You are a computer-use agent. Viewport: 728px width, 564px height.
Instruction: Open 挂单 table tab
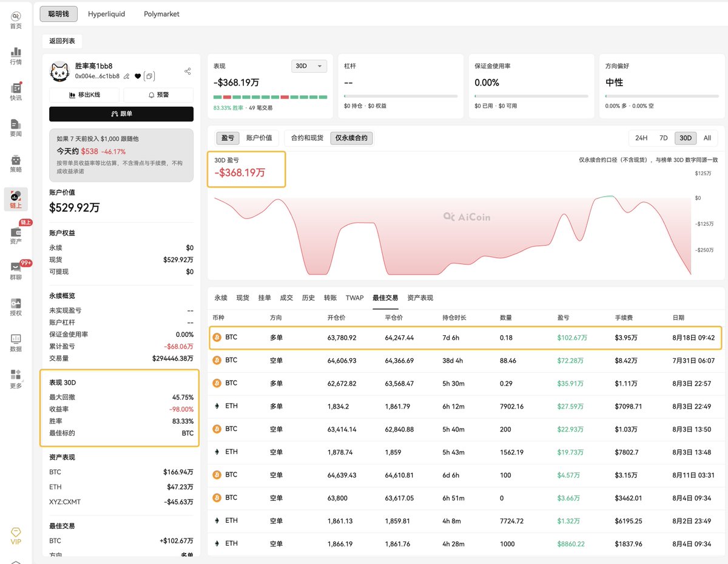coord(265,298)
